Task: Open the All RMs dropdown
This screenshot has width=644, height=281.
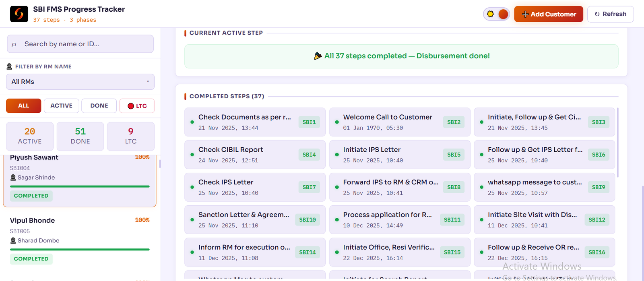Action: pos(80,82)
